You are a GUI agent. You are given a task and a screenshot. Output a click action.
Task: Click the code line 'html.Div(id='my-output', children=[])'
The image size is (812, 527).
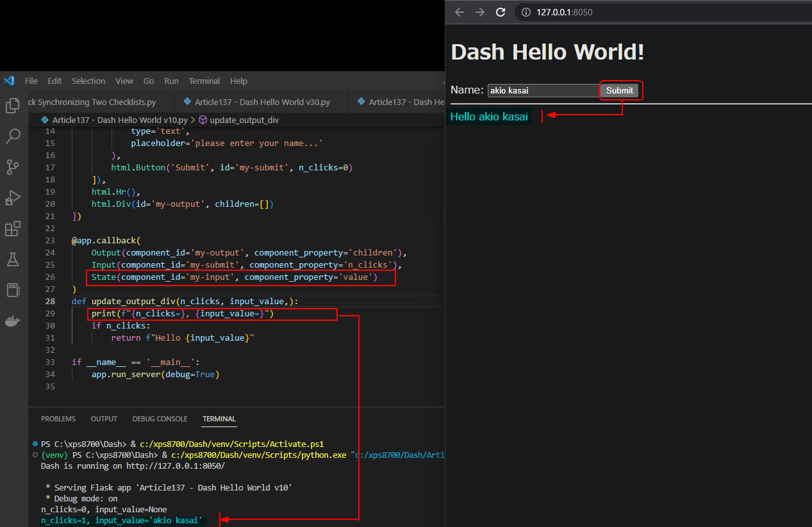pyautogui.click(x=183, y=204)
